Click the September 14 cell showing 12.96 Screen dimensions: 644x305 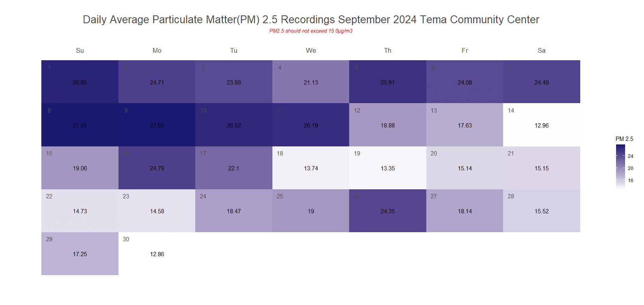pyautogui.click(x=541, y=125)
